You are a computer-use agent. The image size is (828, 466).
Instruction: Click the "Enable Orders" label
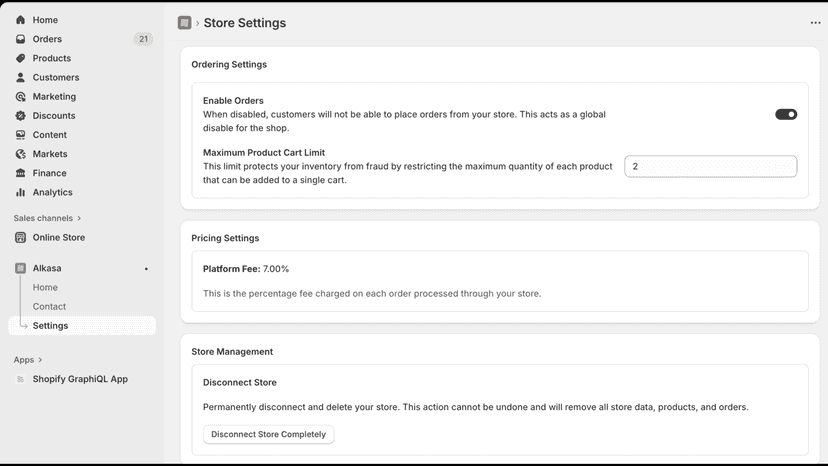[233, 100]
